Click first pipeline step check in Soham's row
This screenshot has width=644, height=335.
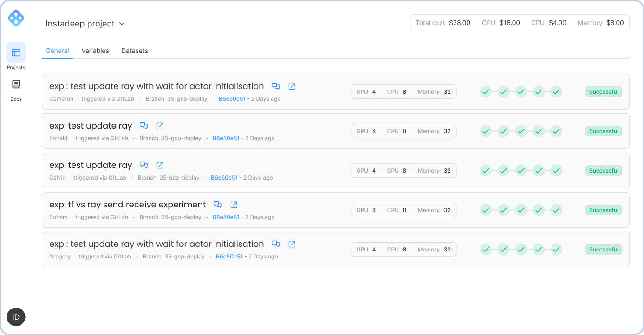[x=486, y=210]
